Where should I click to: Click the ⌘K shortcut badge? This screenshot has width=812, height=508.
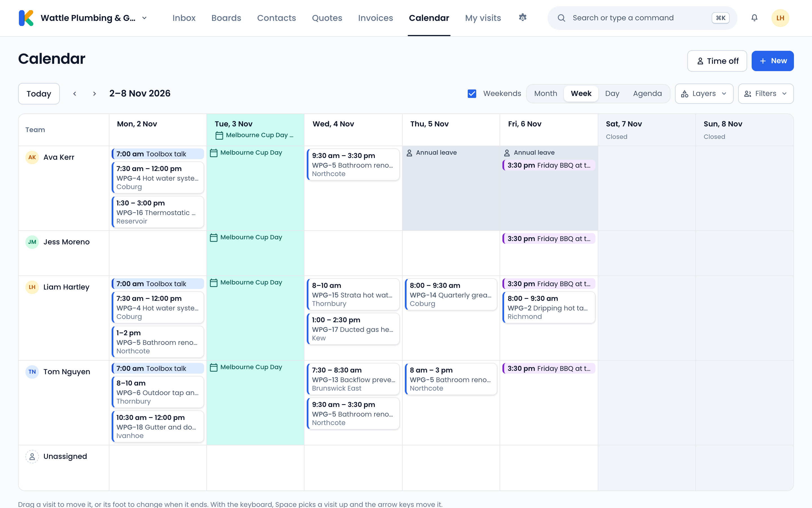pyautogui.click(x=720, y=18)
